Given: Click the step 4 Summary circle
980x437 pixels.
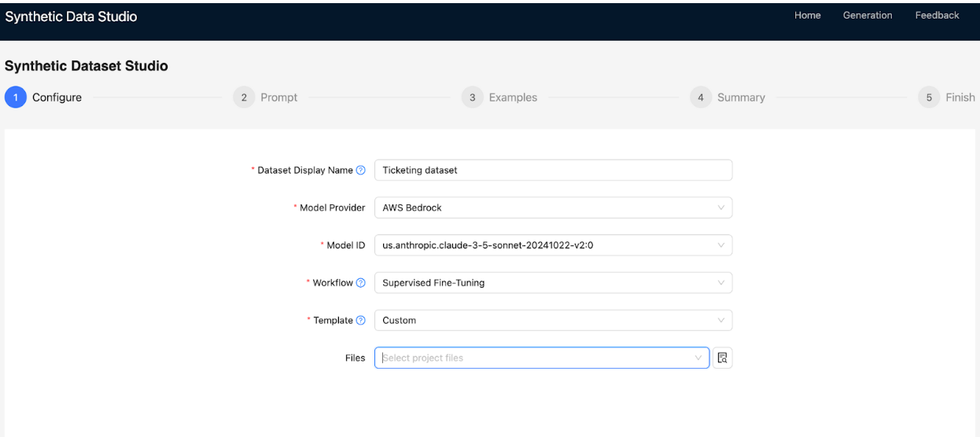Looking at the screenshot, I should click(x=700, y=97).
